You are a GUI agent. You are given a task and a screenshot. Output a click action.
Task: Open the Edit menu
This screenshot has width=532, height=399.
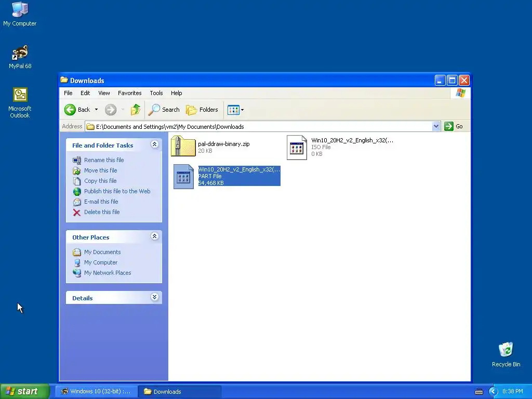[x=85, y=93]
